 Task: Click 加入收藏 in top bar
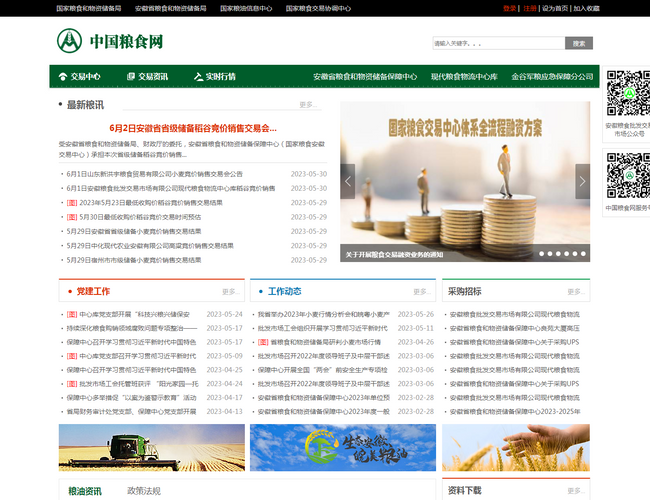[586, 8]
